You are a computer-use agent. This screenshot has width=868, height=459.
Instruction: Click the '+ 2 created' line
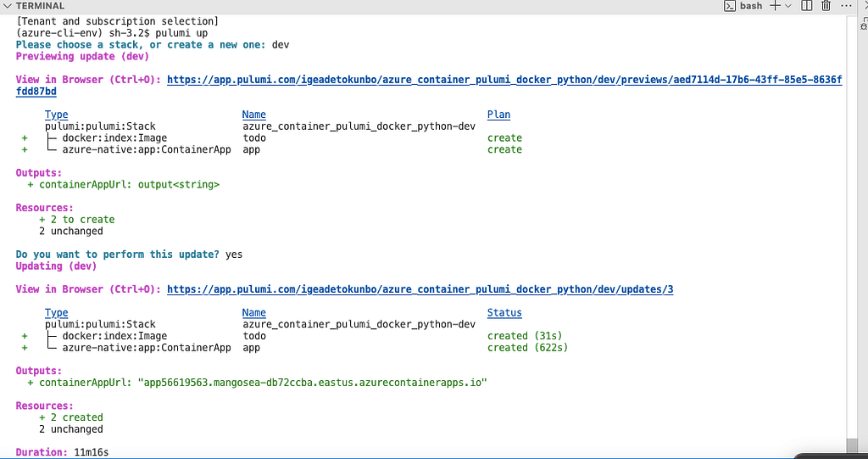point(71,417)
